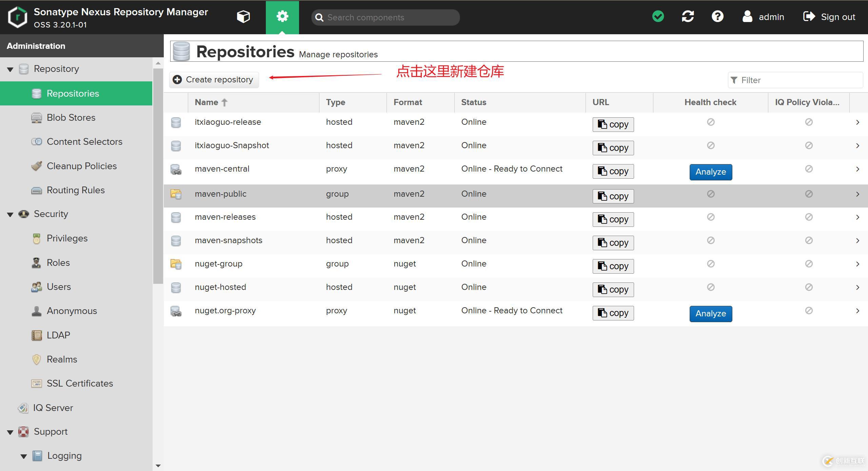Copy URL of maven-releases
868x471 pixels.
point(613,219)
